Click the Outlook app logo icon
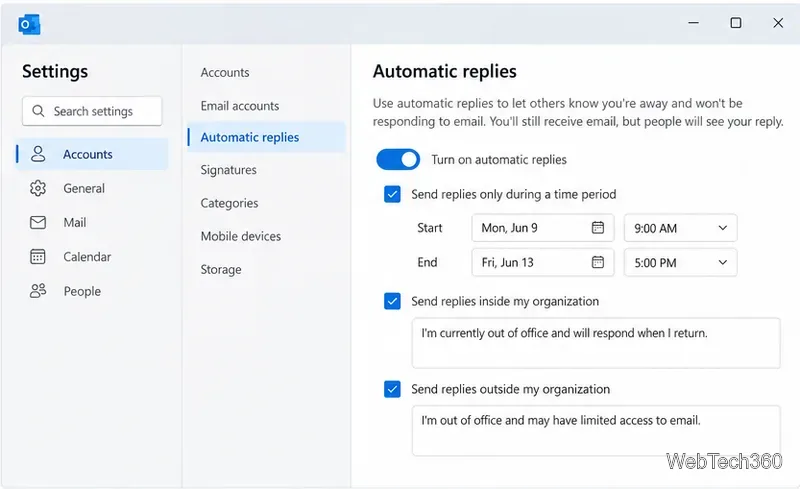This screenshot has width=800, height=489. [x=29, y=24]
